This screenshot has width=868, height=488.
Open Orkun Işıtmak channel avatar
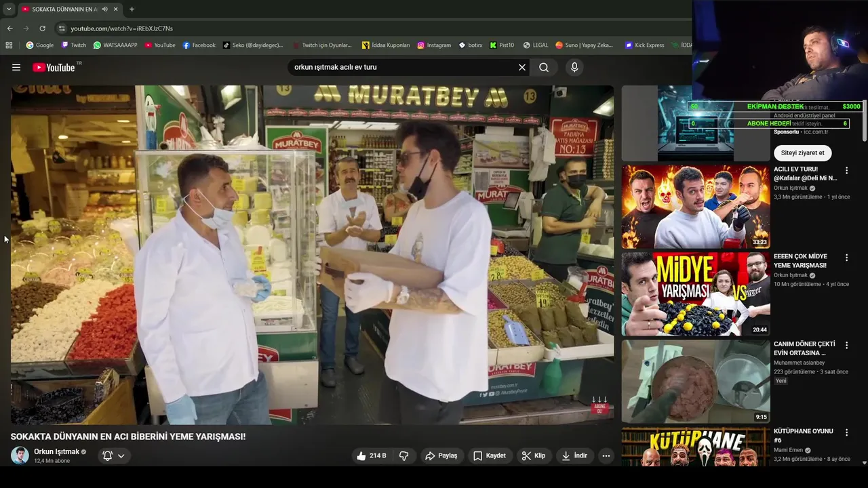click(x=20, y=455)
